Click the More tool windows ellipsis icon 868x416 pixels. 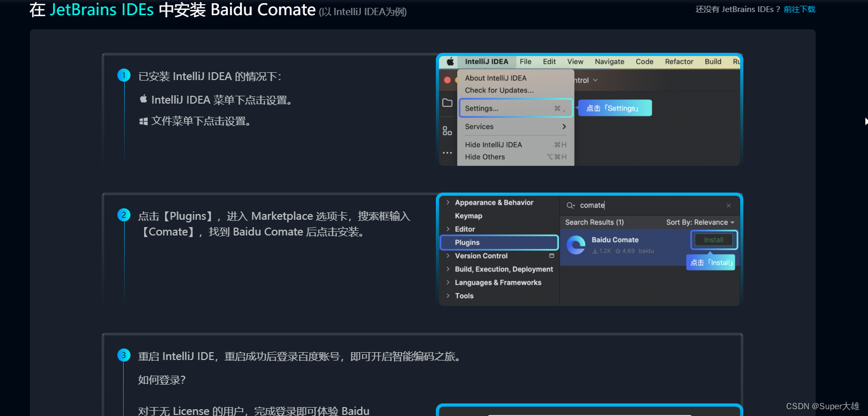[x=447, y=153]
